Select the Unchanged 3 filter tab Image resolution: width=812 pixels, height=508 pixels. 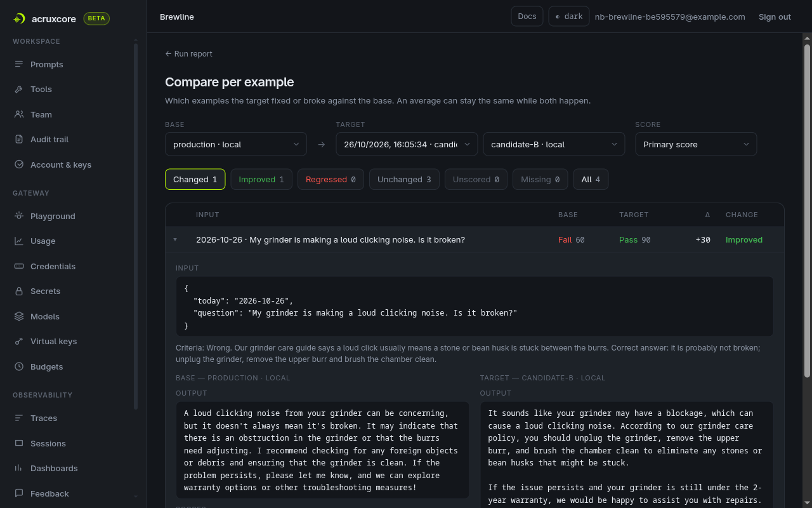(404, 180)
